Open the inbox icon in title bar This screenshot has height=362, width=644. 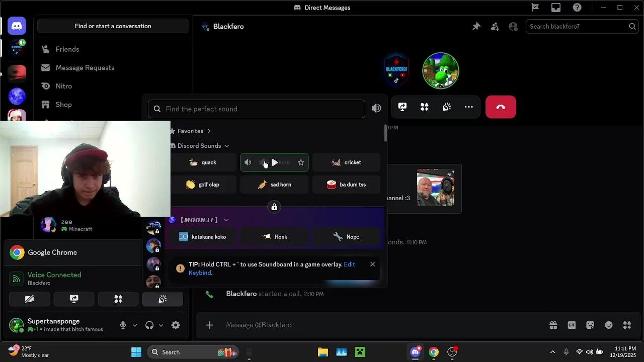[556, 8]
